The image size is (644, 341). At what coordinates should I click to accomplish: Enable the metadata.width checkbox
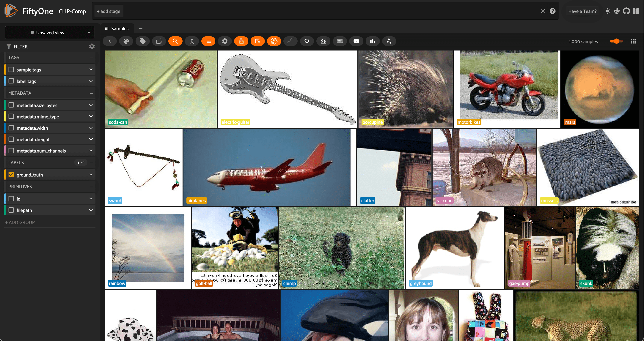pos(11,128)
